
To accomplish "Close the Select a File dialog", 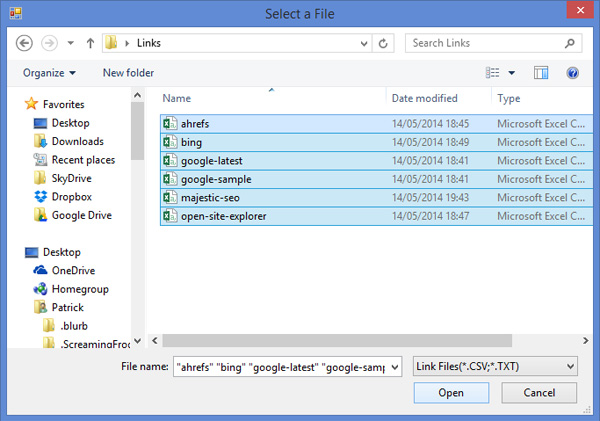I will tap(580, 10).
